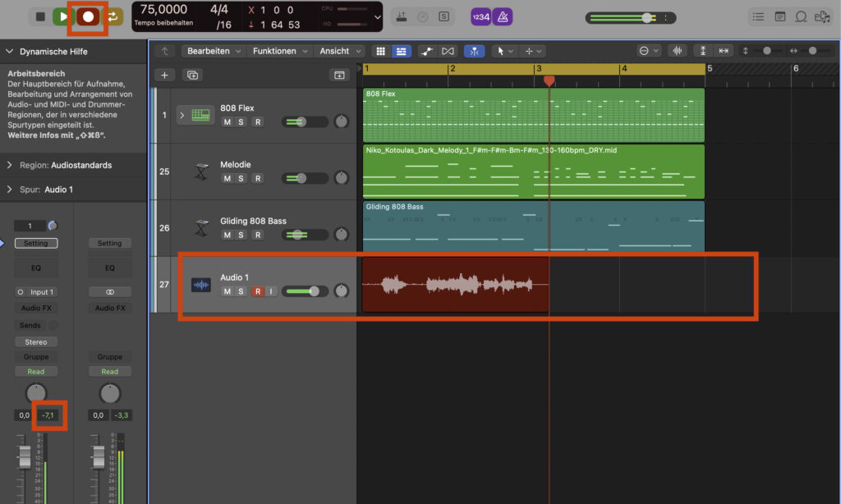Open the media Browsers panel
This screenshot has width=841, height=504.
tap(822, 16)
